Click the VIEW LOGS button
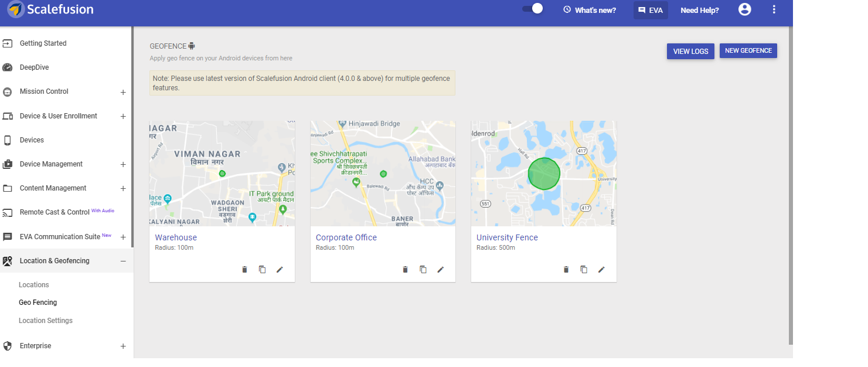The height and width of the screenshot is (367, 868). click(690, 51)
